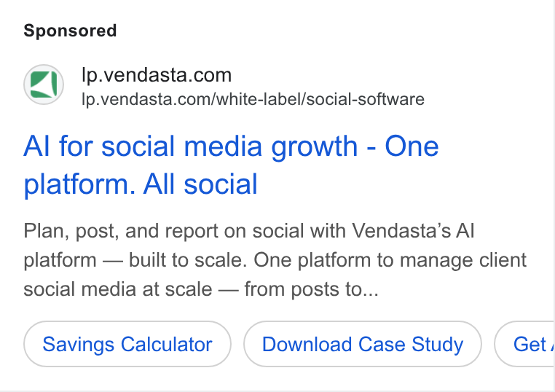Screen dimensions: 555x392
Task: Click the ad description paragraph text
Action: pyautogui.click(x=275, y=260)
